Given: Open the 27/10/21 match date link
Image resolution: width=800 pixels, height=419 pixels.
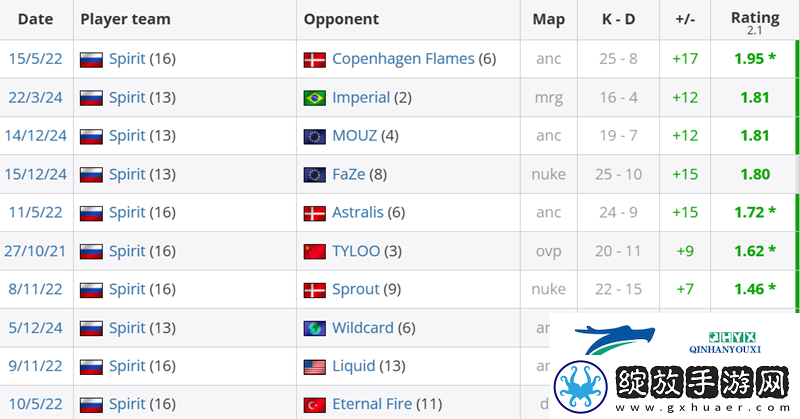Looking at the screenshot, I should coord(35,251).
